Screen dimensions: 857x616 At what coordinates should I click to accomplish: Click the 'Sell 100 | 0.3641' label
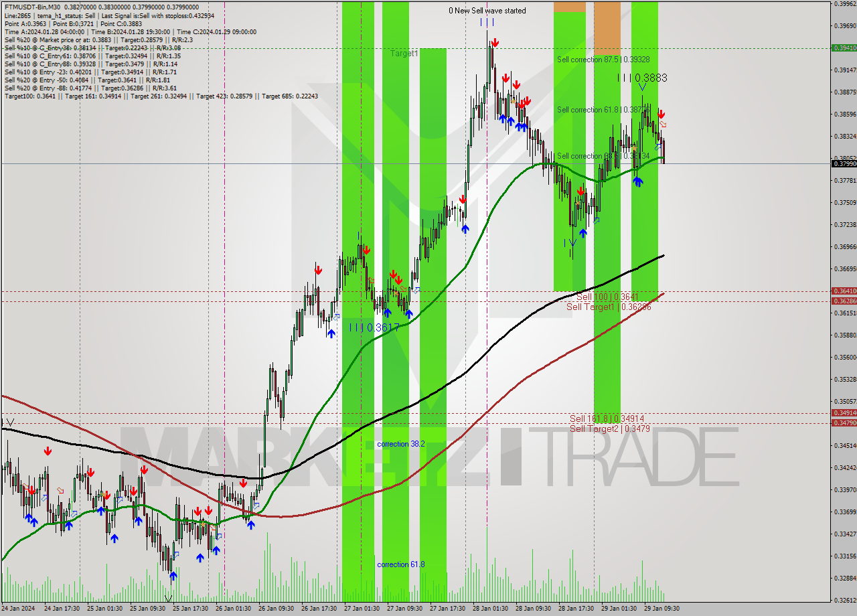[x=607, y=297]
